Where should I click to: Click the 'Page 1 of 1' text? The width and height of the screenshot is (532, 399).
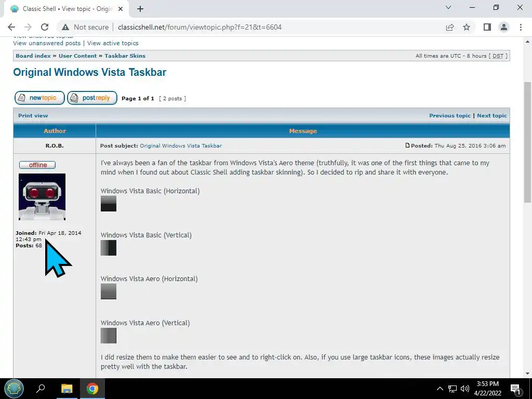tap(138, 98)
